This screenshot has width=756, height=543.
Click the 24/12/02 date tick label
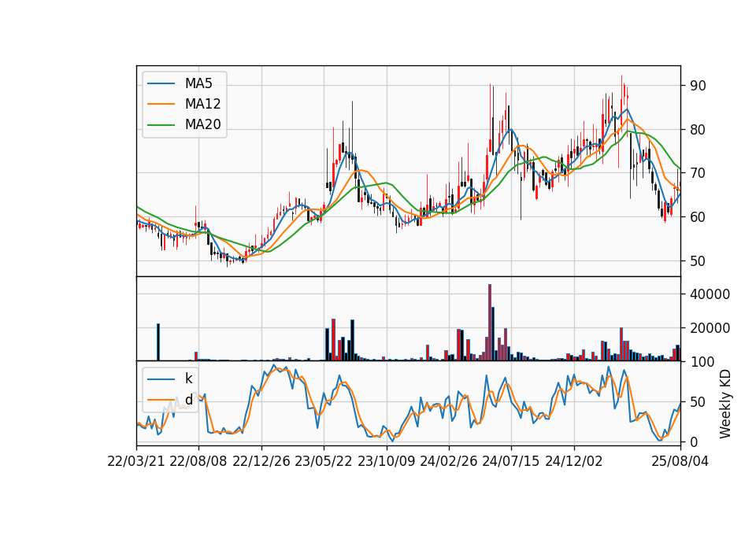(x=574, y=461)
